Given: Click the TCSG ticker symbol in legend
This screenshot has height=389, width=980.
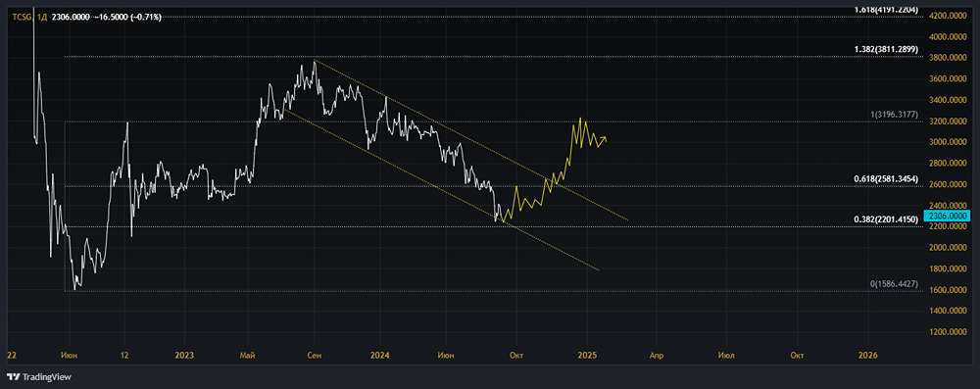Looking at the screenshot, I should [x=22, y=17].
